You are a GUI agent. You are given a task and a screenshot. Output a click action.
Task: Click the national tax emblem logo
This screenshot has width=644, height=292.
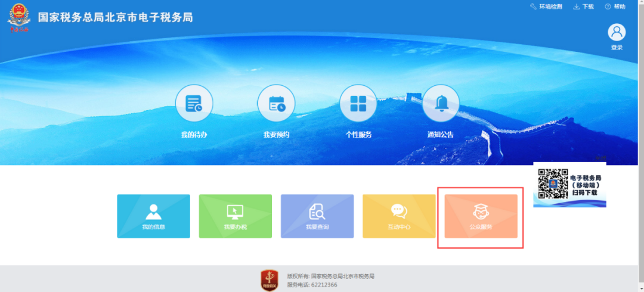click(x=19, y=18)
